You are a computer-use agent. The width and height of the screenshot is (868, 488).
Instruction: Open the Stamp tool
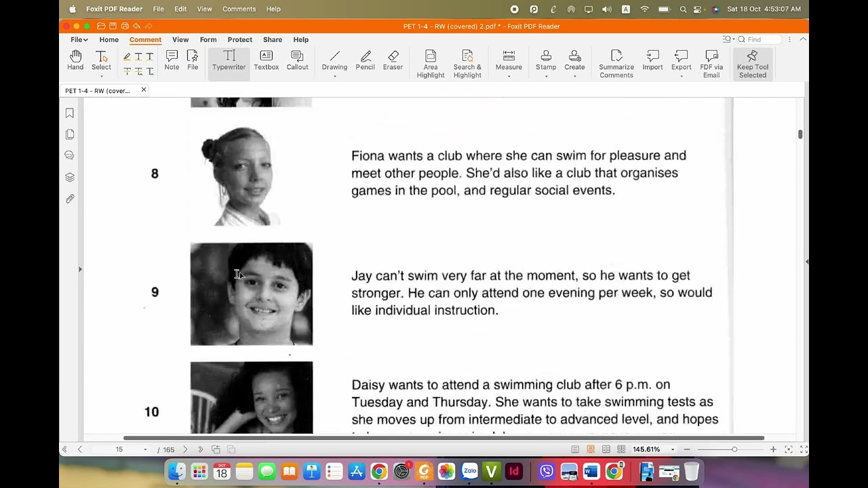[546, 60]
